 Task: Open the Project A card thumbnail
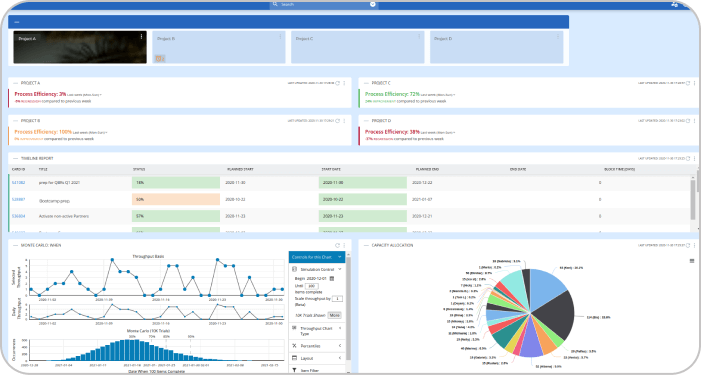click(x=80, y=47)
